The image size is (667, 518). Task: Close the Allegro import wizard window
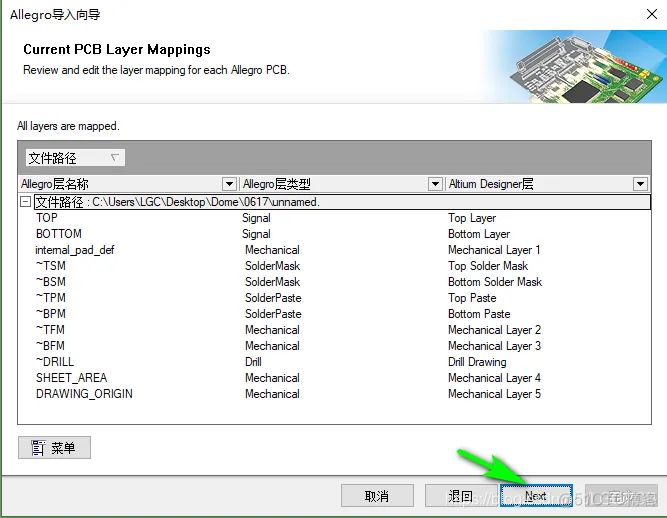tap(651, 14)
